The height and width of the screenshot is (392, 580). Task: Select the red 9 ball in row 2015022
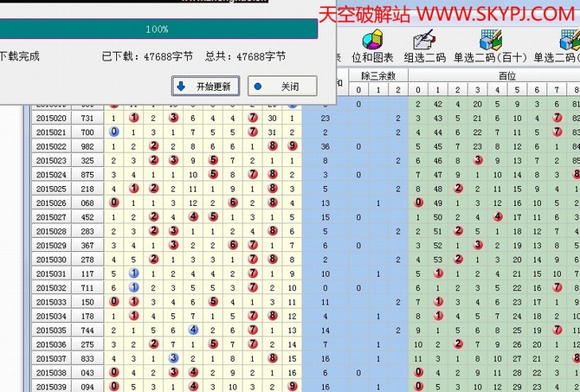point(293,145)
